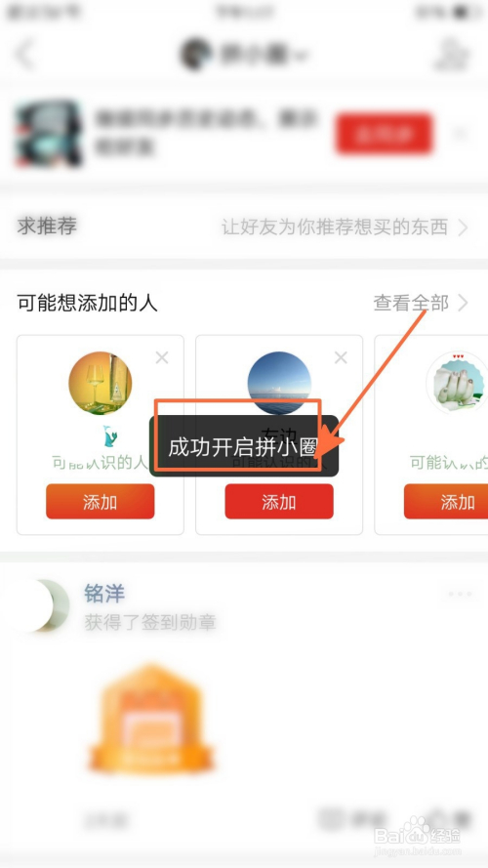This screenshot has width=488, height=868.
Task: Open the wine glass avatar profile
Action: (x=101, y=383)
